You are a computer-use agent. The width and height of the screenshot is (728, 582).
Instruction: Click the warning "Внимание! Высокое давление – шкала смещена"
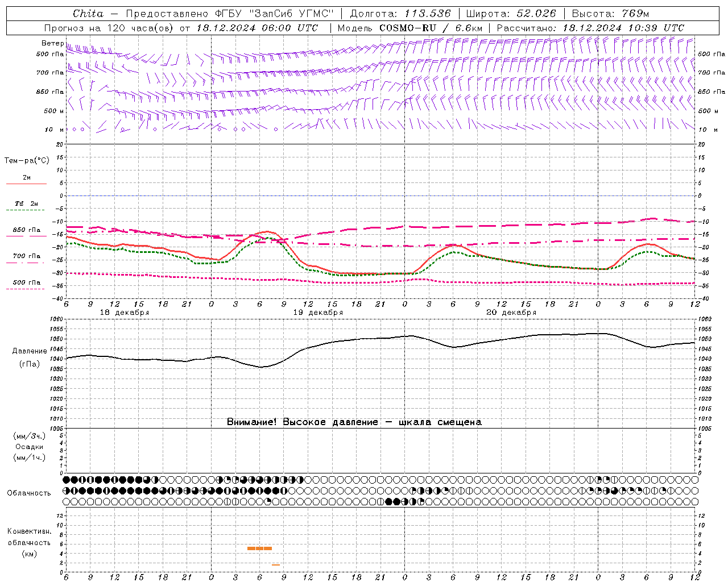[354, 422]
